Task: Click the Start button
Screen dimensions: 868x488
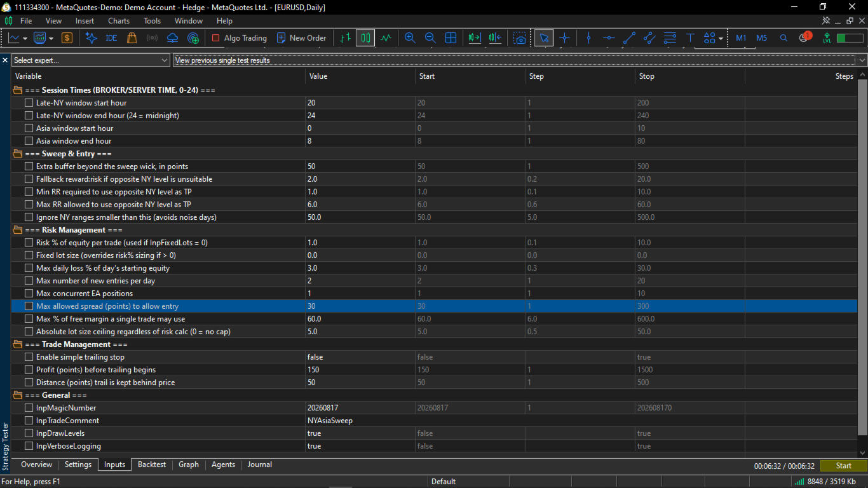Action: [844, 466]
